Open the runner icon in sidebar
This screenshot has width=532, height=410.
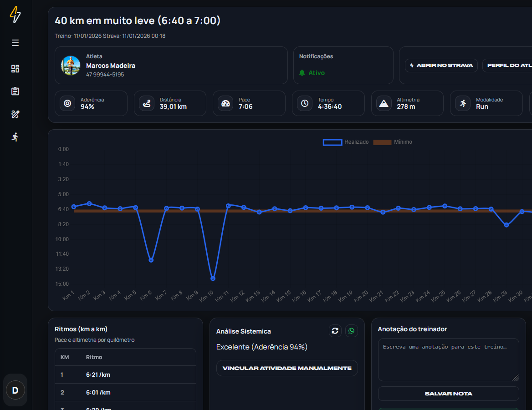coord(15,137)
